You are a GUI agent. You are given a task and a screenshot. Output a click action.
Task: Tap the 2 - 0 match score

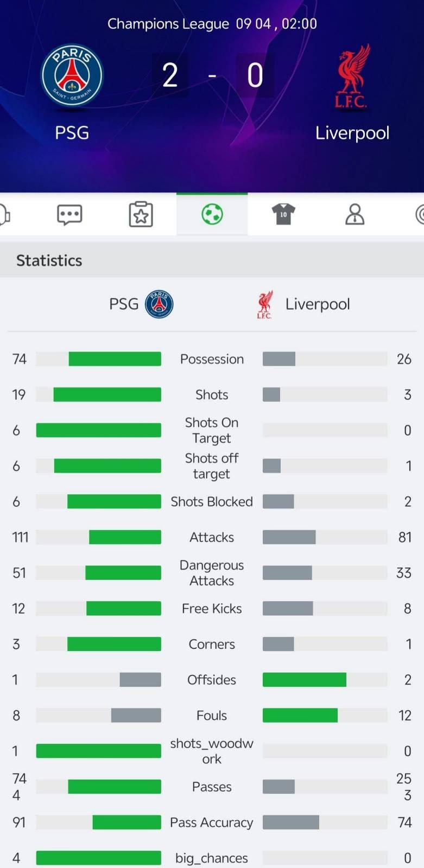pos(212,75)
